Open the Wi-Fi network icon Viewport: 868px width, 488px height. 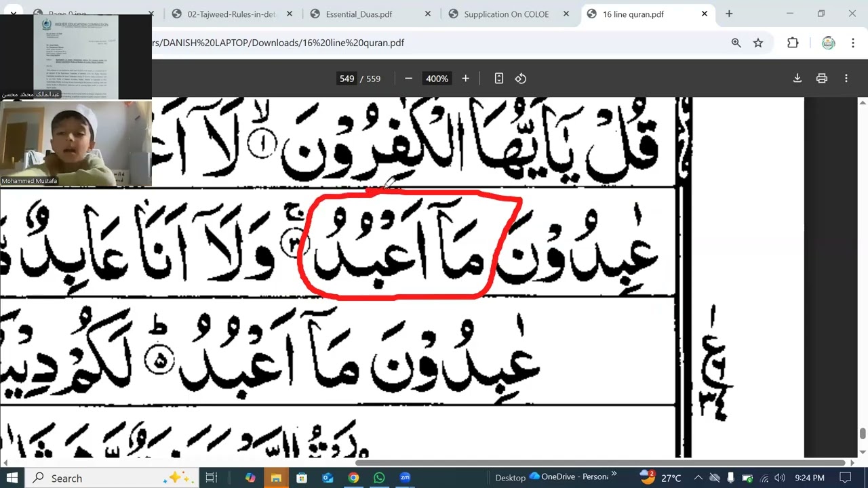pos(764,478)
